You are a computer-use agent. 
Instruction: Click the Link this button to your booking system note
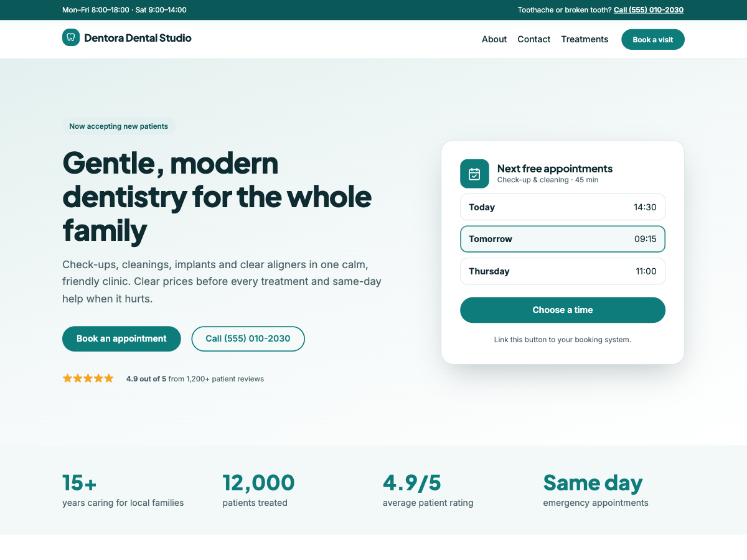coord(563,340)
